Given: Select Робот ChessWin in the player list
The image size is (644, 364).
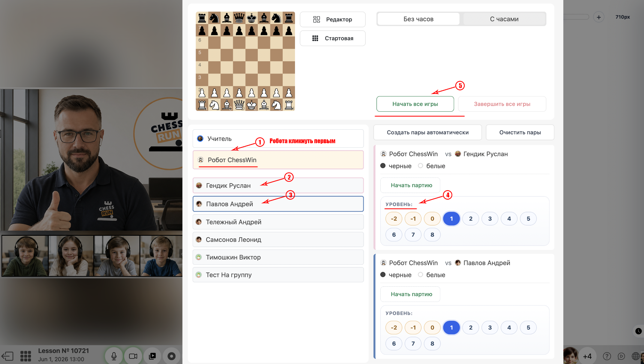Looking at the screenshot, I should click(x=278, y=160).
